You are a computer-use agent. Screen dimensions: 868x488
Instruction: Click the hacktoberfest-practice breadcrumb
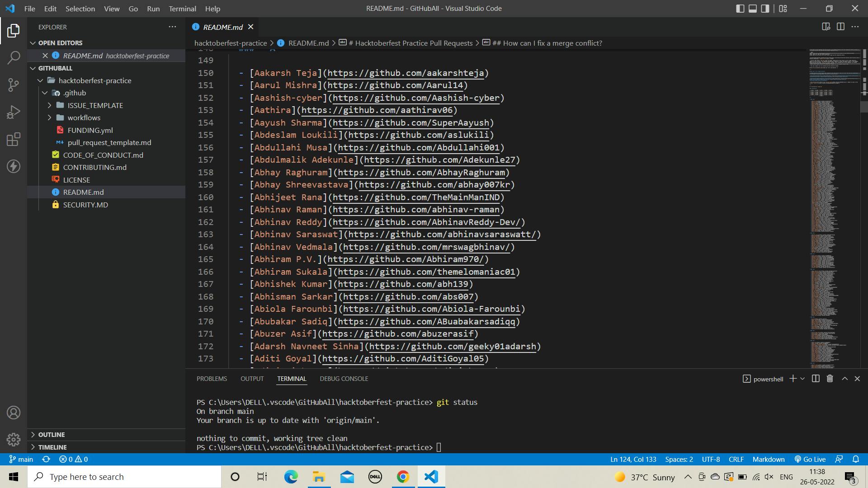[x=231, y=43]
